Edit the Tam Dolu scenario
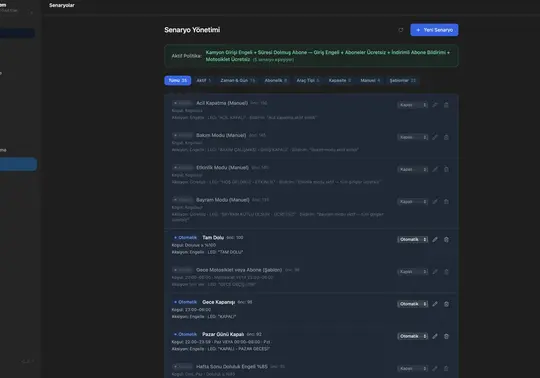This screenshot has height=378, width=540. 435,239
